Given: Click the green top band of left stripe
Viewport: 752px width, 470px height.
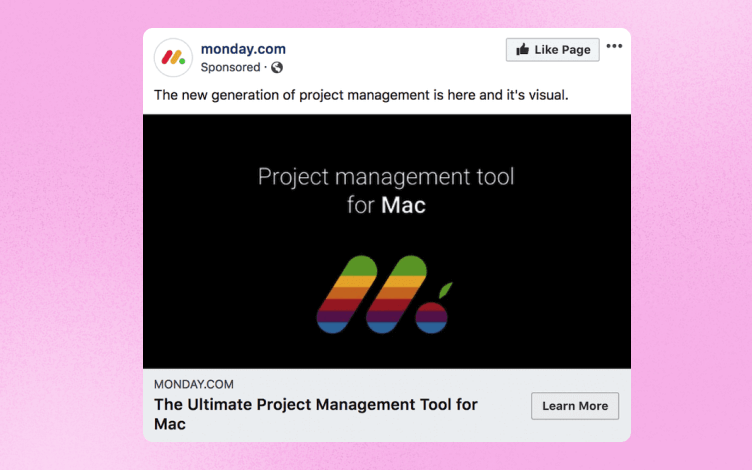Looking at the screenshot, I should click(x=360, y=266).
